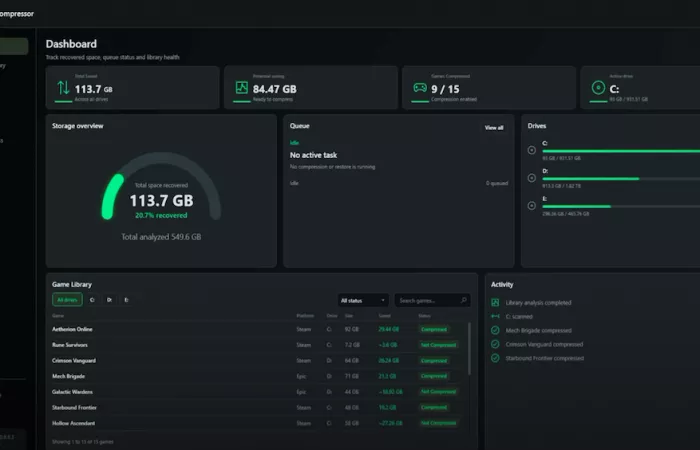Click View all in the Queue panel
The image size is (700, 450).
[x=494, y=128]
